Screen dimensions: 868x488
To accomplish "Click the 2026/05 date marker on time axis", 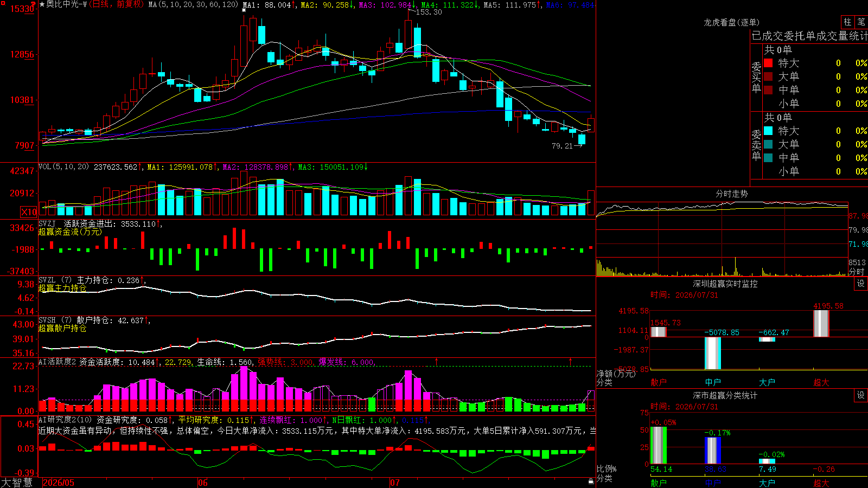I will (x=59, y=483).
